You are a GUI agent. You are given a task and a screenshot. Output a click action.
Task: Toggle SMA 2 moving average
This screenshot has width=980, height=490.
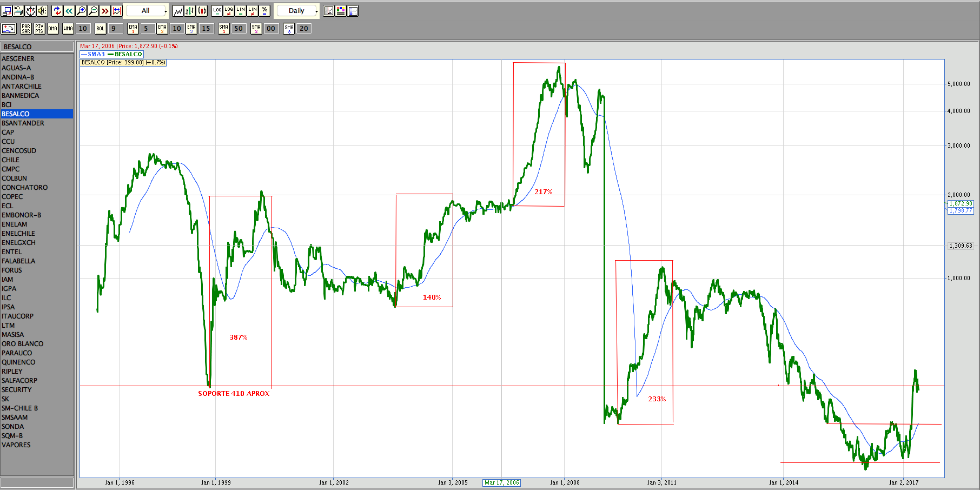pos(256,29)
